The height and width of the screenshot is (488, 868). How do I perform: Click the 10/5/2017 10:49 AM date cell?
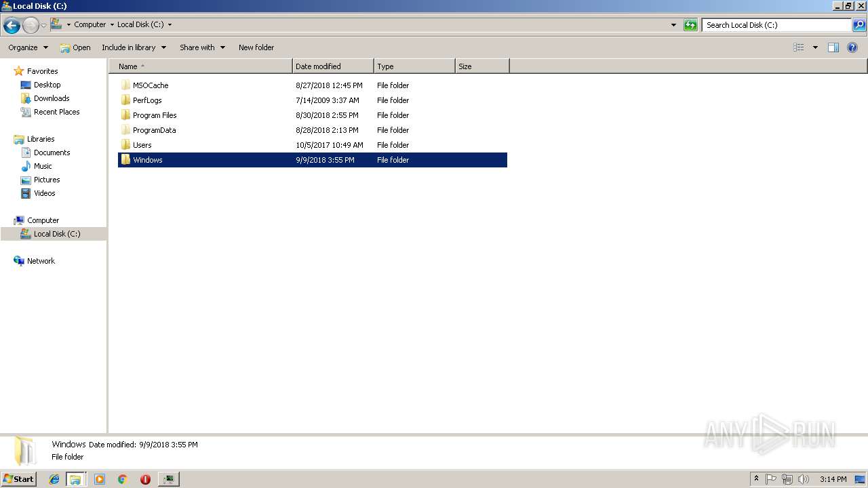(x=330, y=145)
